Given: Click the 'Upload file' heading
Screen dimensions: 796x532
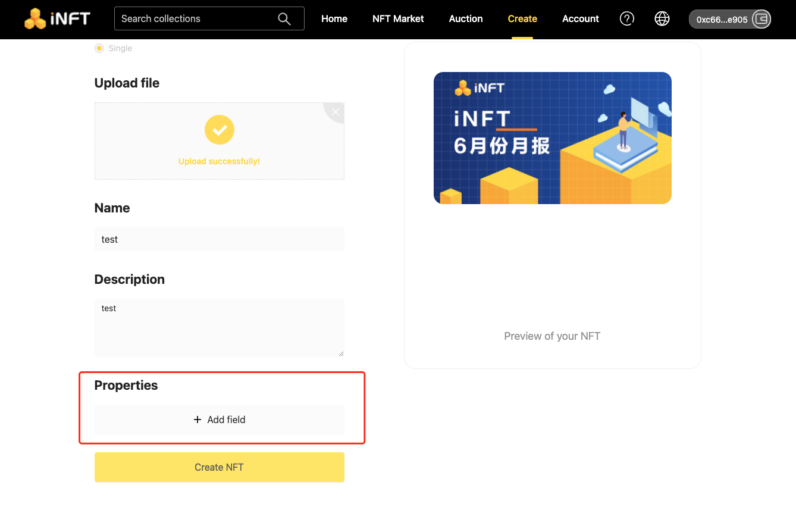Looking at the screenshot, I should [127, 83].
